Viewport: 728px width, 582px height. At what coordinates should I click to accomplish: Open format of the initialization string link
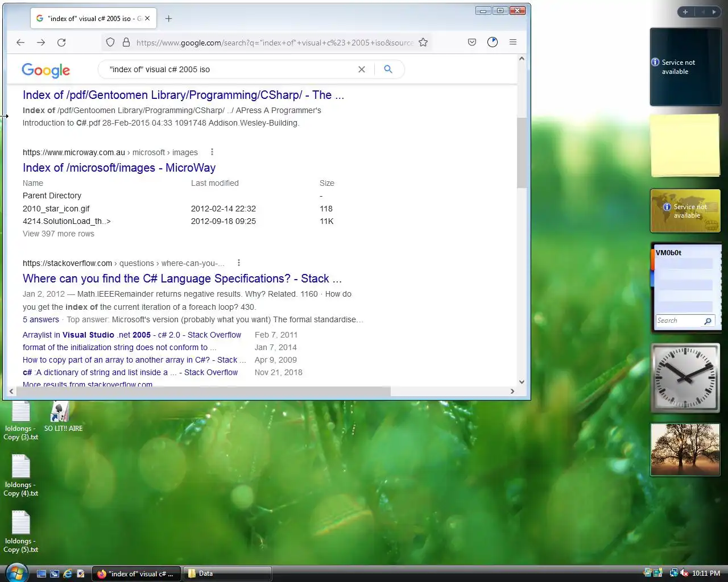pyautogui.click(x=119, y=347)
